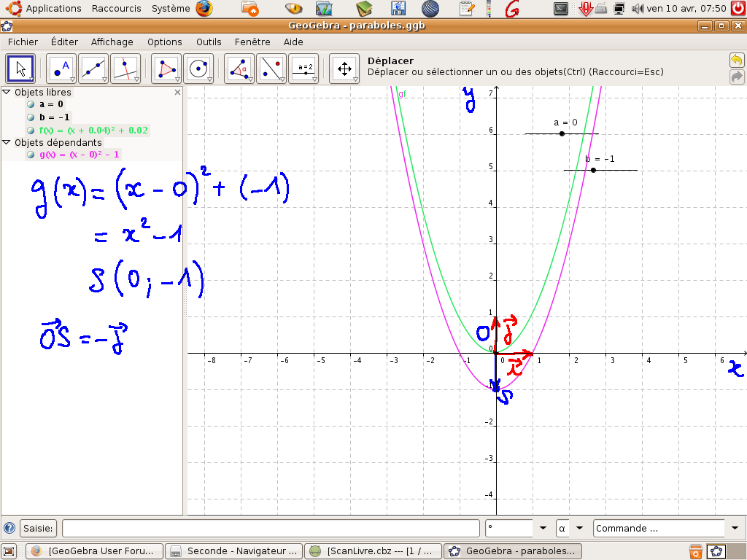Collapse the Objets libres group
This screenshot has height=560, width=747.
click(7, 93)
